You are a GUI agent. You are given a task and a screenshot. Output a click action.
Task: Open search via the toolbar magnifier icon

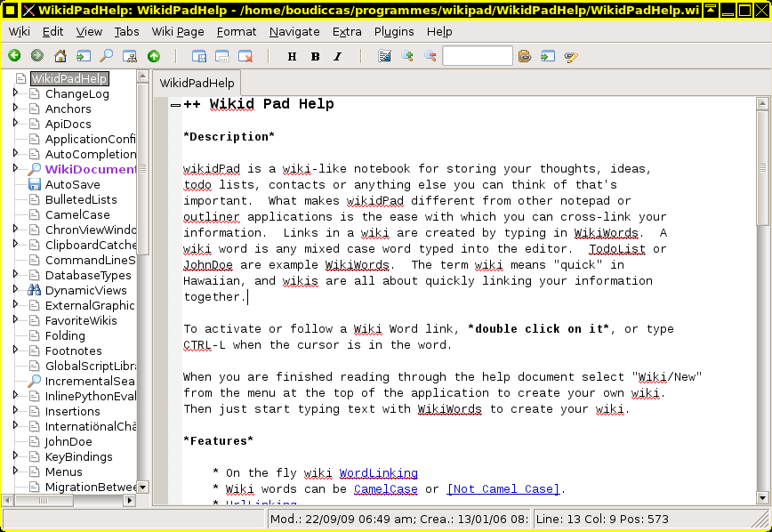pos(107,56)
